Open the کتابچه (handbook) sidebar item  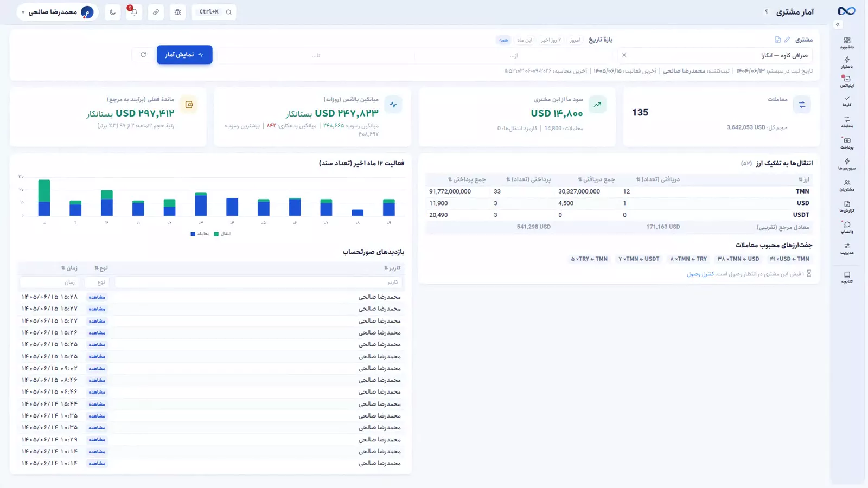click(x=847, y=278)
